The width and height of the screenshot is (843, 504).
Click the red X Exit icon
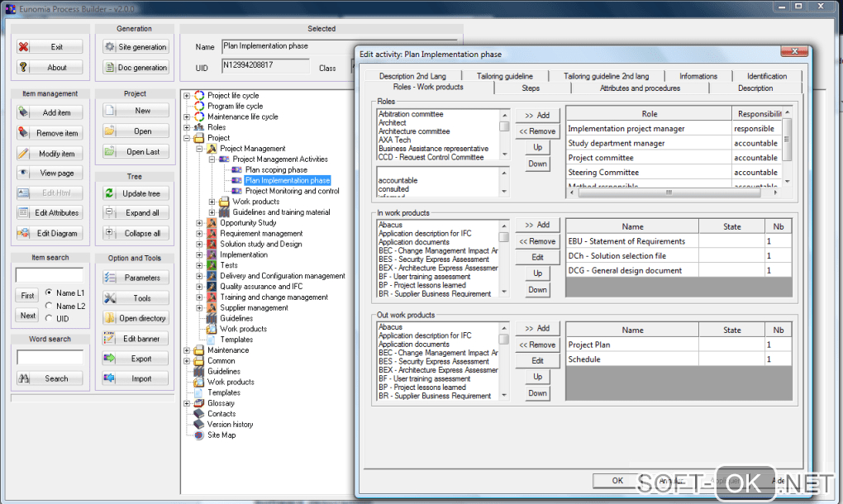pos(25,47)
